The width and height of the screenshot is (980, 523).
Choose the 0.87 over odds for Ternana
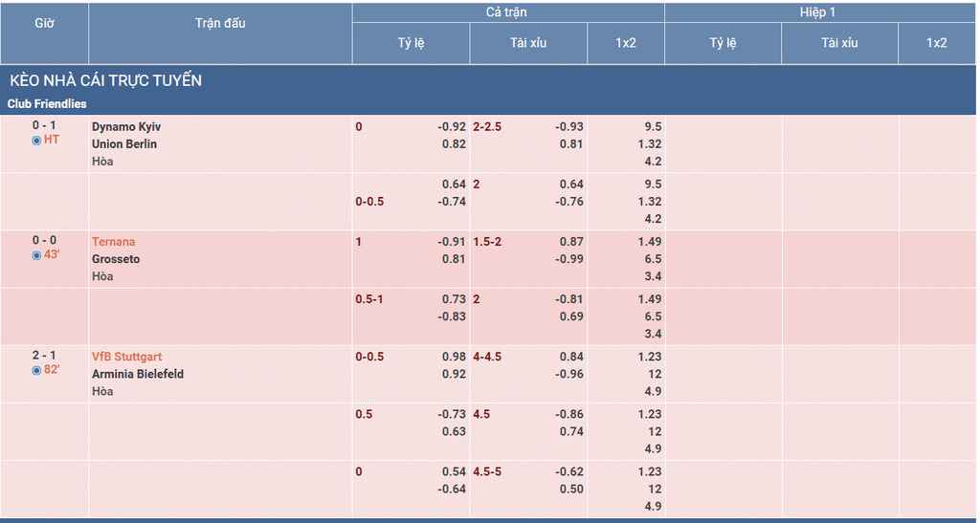tap(571, 242)
